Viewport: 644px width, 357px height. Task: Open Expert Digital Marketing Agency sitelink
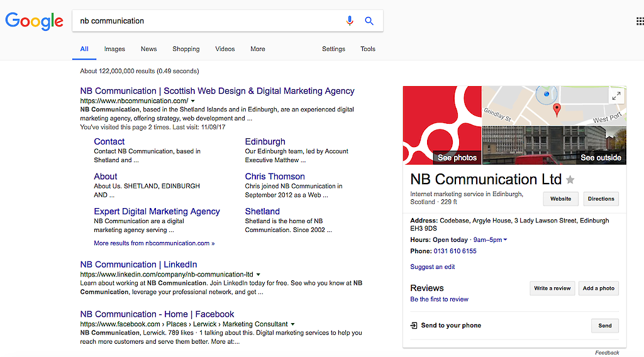(157, 211)
